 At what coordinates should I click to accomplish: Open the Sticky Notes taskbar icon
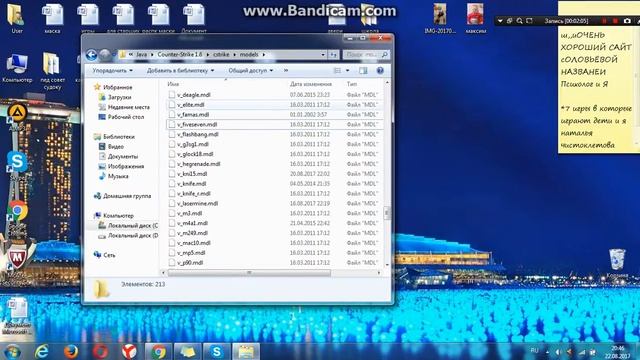187,351
